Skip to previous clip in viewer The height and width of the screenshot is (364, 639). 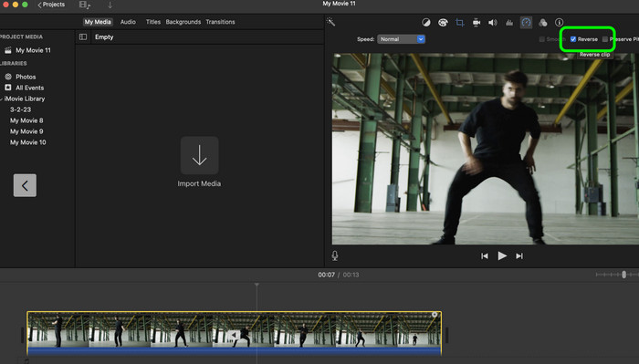coord(485,256)
